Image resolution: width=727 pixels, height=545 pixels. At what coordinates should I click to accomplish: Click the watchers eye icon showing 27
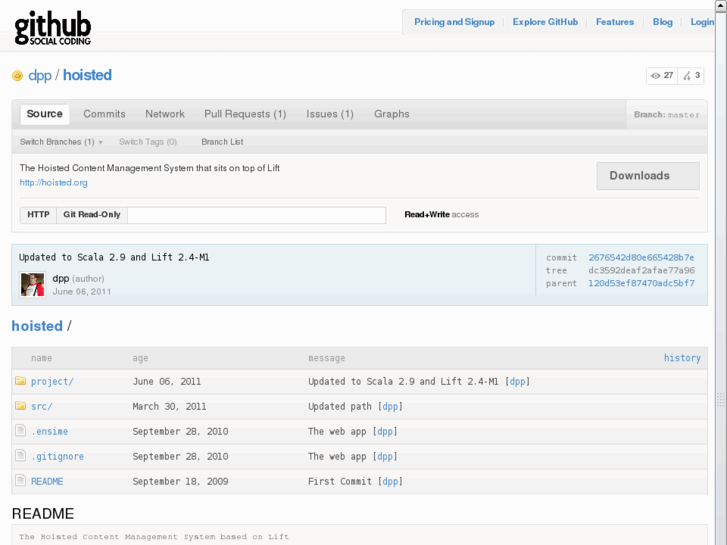pos(662,76)
